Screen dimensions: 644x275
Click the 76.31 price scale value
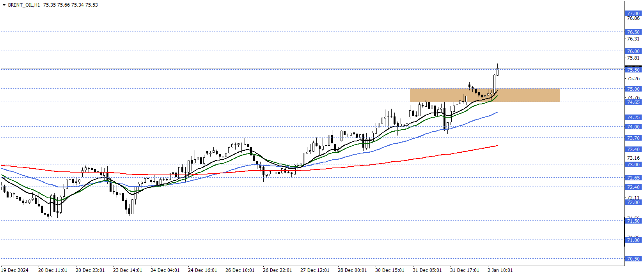pos(633,39)
